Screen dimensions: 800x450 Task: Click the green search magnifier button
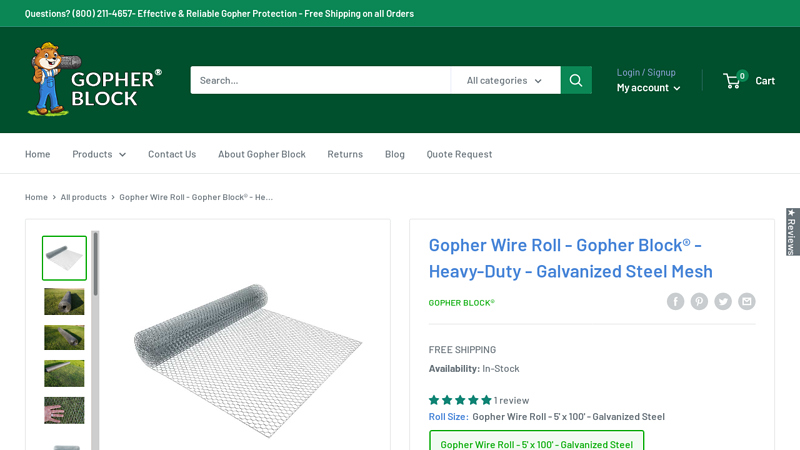point(576,80)
